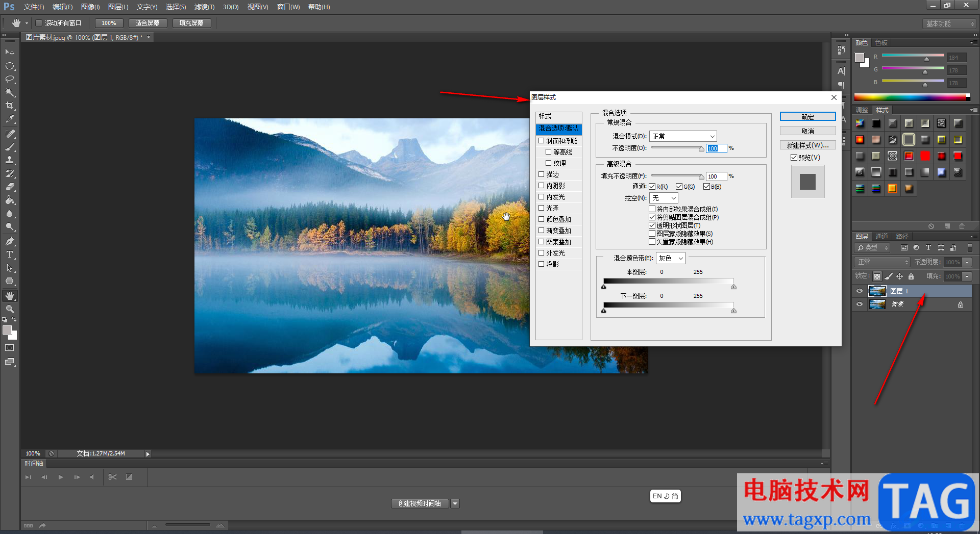Open Blend If (混合颜色带) gray dropdown

(670, 259)
